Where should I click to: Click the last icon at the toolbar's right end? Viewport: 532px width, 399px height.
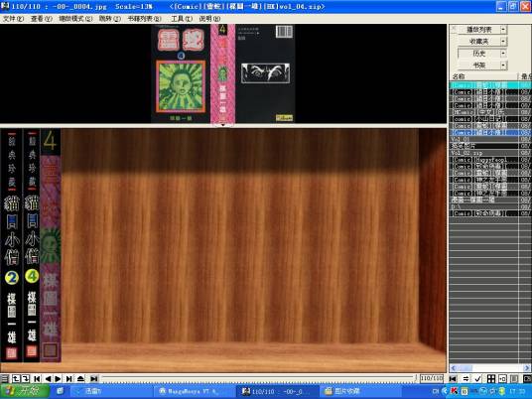[x=527, y=378]
